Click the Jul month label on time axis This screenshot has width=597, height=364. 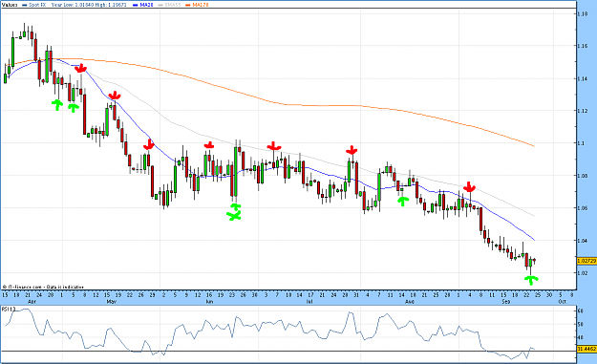(309, 302)
